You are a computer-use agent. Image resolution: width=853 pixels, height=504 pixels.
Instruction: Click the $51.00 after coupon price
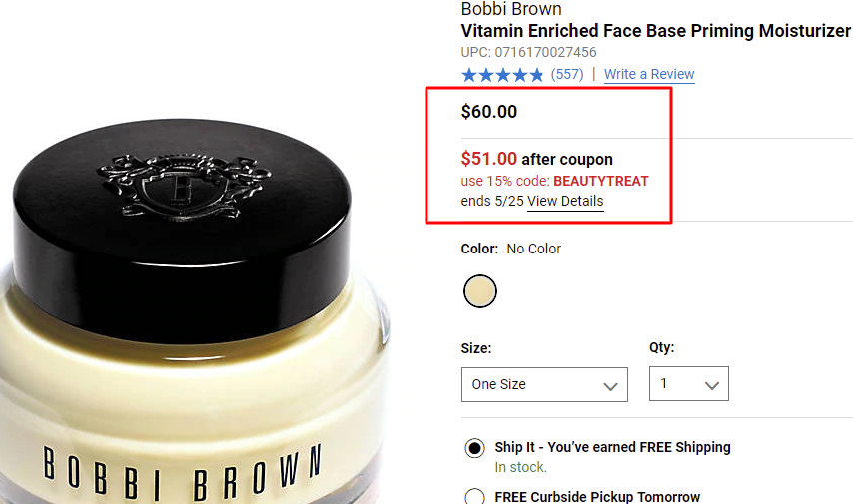tap(537, 159)
